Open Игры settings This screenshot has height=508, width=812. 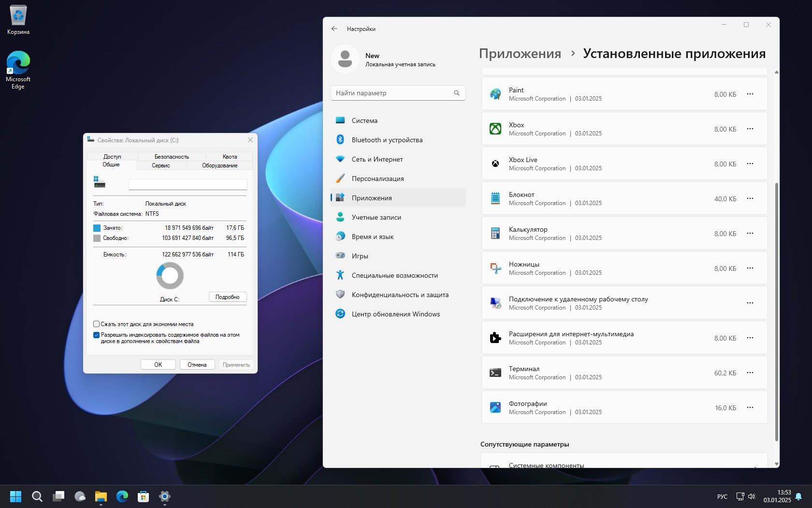click(x=398, y=256)
